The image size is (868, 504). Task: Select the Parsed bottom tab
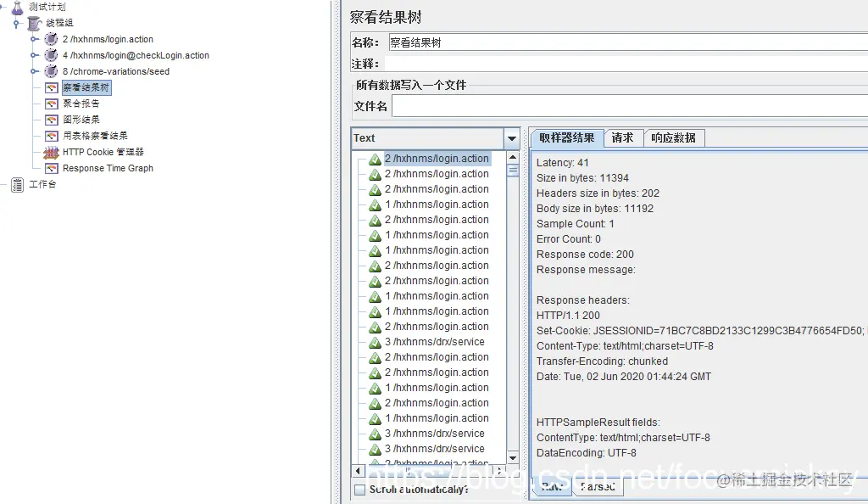pyautogui.click(x=598, y=487)
